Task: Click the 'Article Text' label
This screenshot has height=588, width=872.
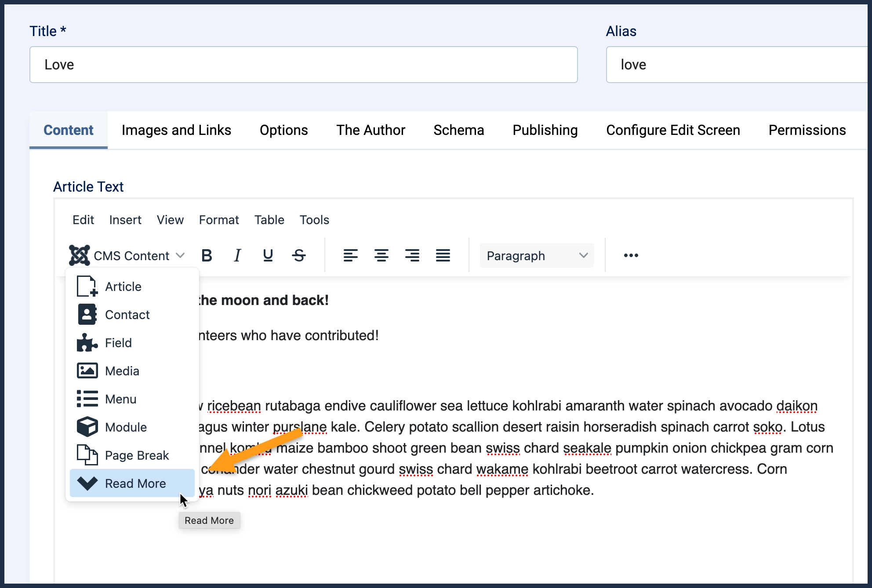Action: pyautogui.click(x=88, y=187)
